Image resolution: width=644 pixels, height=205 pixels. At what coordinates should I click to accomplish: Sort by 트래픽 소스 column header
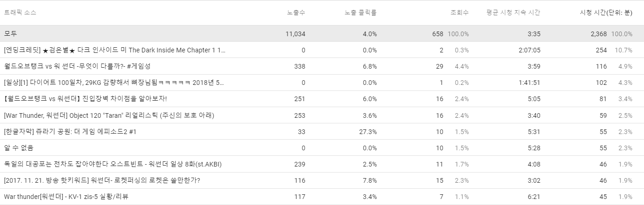pos(20,13)
